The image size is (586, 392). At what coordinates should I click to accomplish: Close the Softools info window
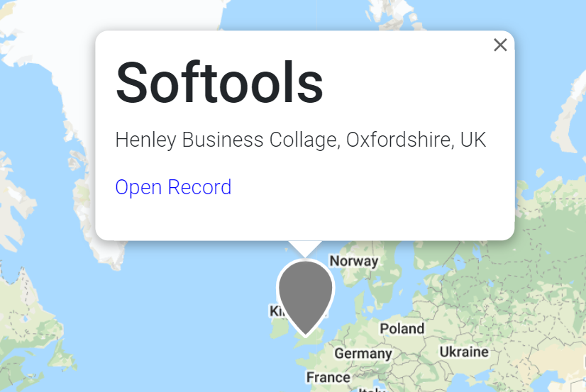click(x=500, y=45)
